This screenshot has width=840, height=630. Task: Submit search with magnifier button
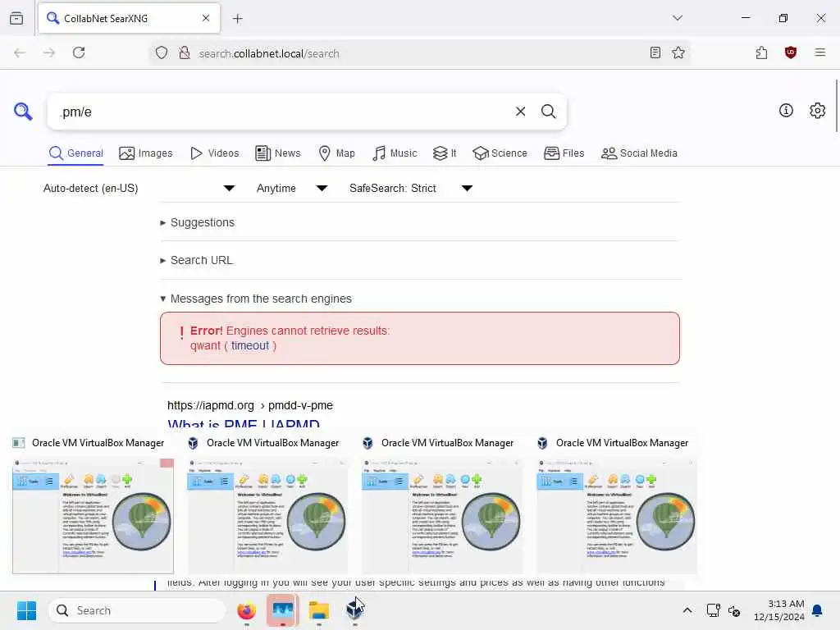pyautogui.click(x=548, y=112)
